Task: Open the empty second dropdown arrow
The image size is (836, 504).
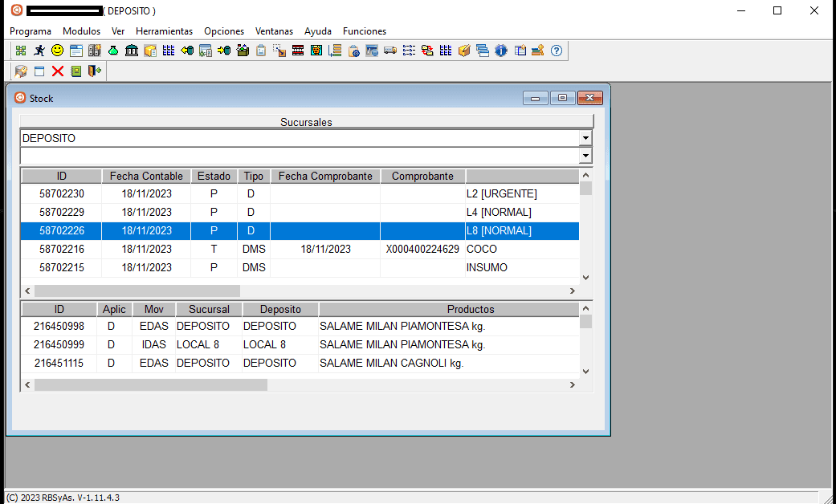Action: click(585, 156)
